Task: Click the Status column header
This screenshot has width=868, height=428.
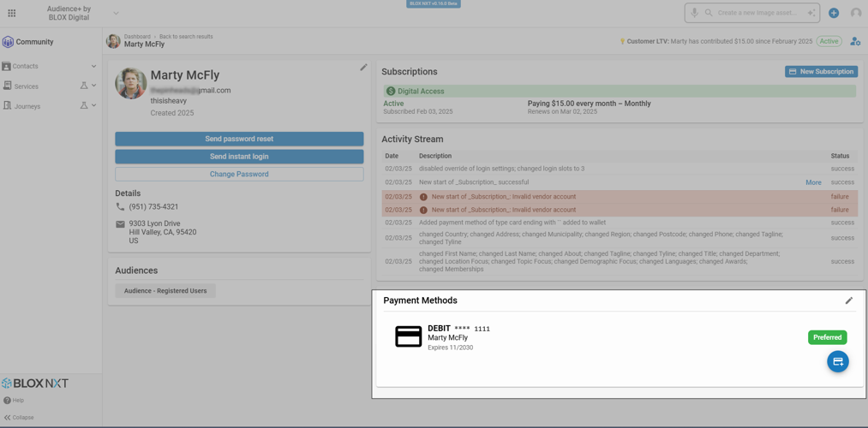Action: (x=840, y=156)
